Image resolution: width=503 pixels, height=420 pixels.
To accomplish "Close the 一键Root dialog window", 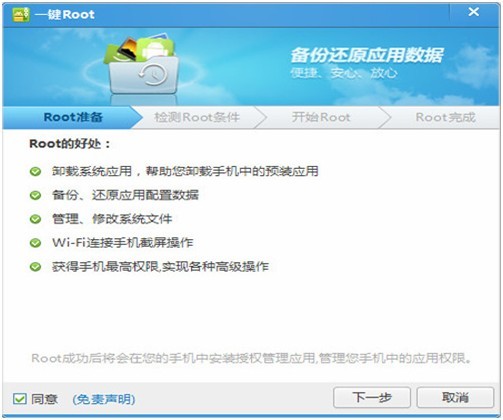I will (474, 12).
